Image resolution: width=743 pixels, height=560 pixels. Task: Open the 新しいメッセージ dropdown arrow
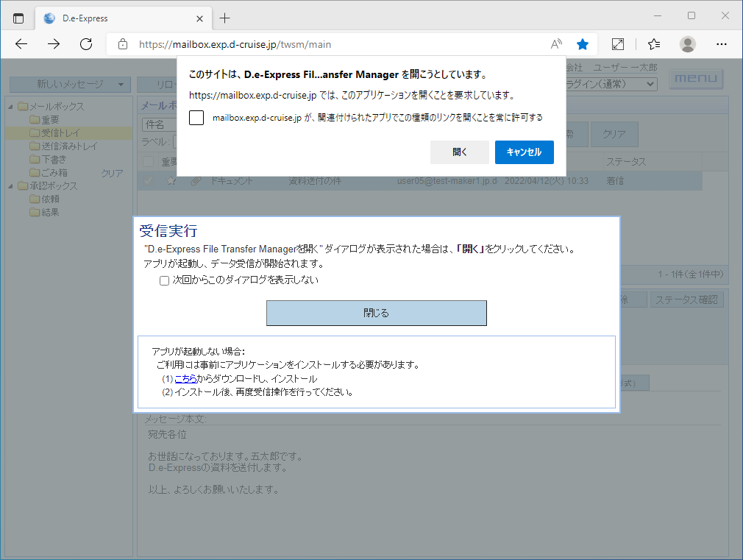[x=120, y=85]
